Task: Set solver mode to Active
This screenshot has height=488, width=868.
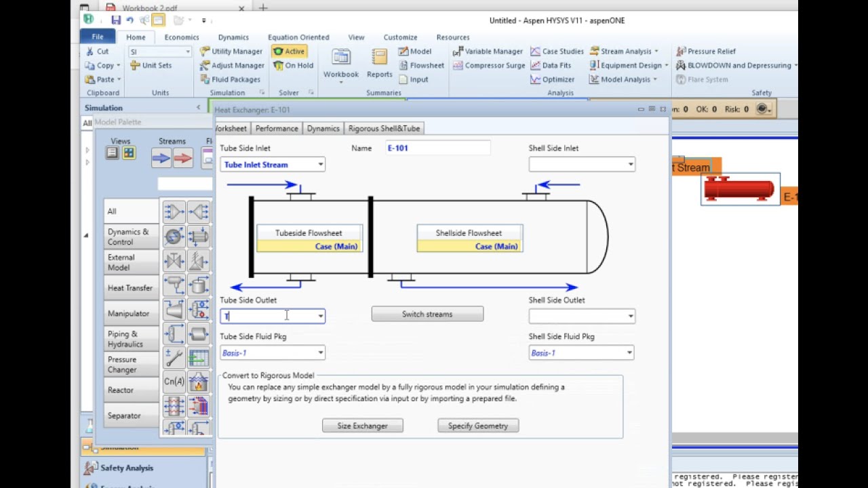Action: [x=289, y=52]
